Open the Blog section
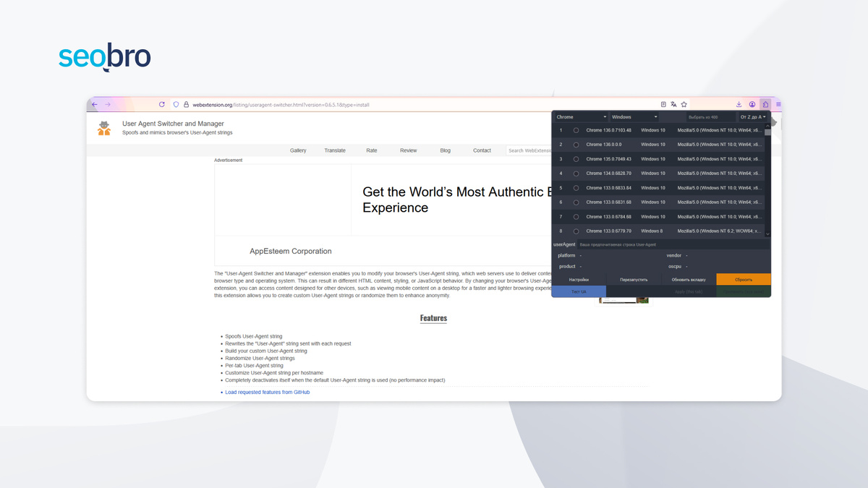 pyautogui.click(x=445, y=150)
